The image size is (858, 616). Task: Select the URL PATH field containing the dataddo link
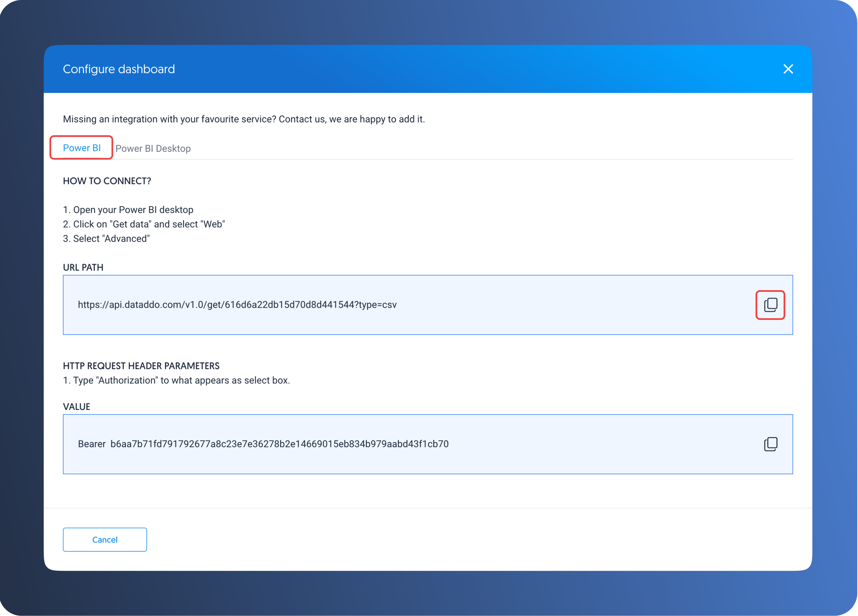click(x=416, y=305)
